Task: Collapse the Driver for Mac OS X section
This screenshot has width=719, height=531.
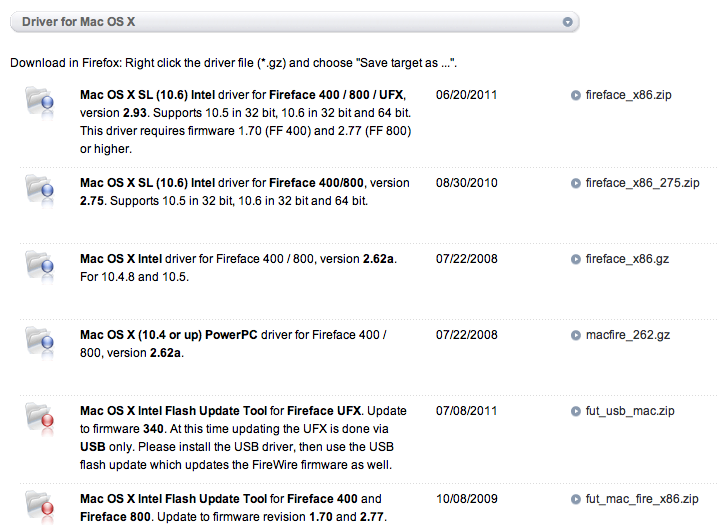Action: click(x=567, y=21)
